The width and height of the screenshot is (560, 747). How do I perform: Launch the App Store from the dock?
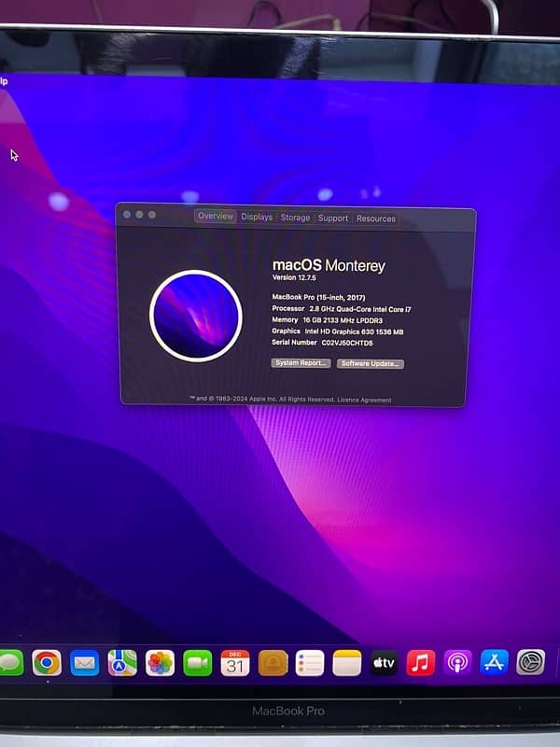(494, 663)
